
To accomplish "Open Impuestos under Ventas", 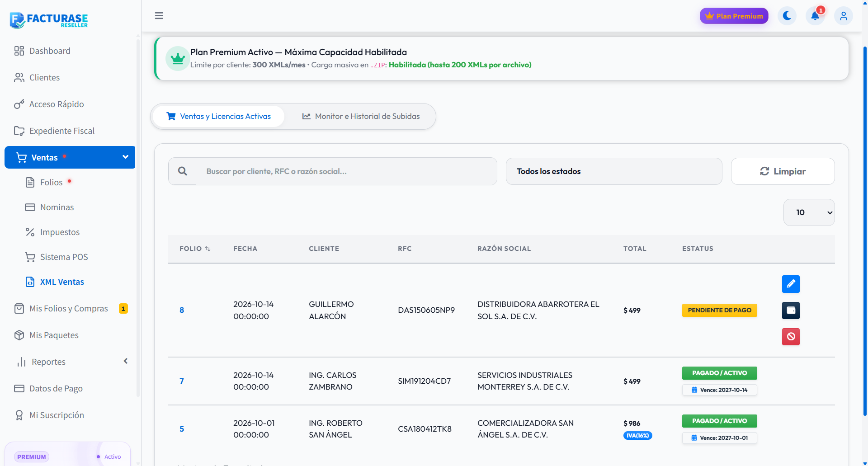I will click(70, 232).
